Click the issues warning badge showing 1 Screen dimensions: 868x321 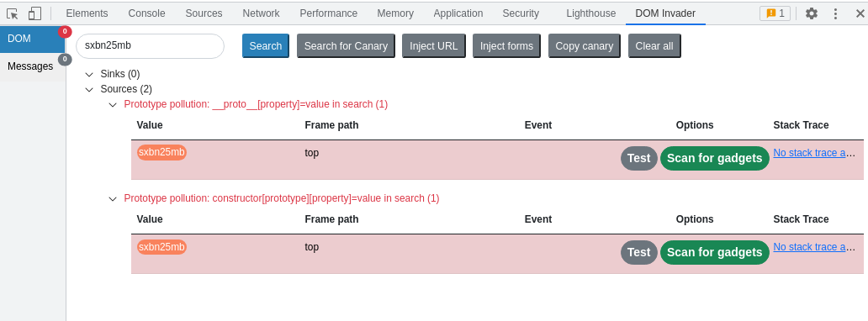[x=775, y=13]
